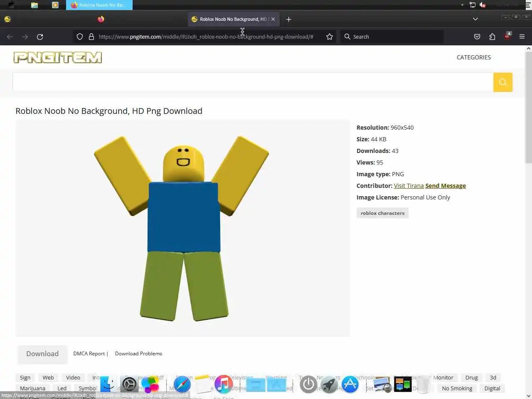Open Trash in the dock
532x399 pixels.
tap(424, 384)
